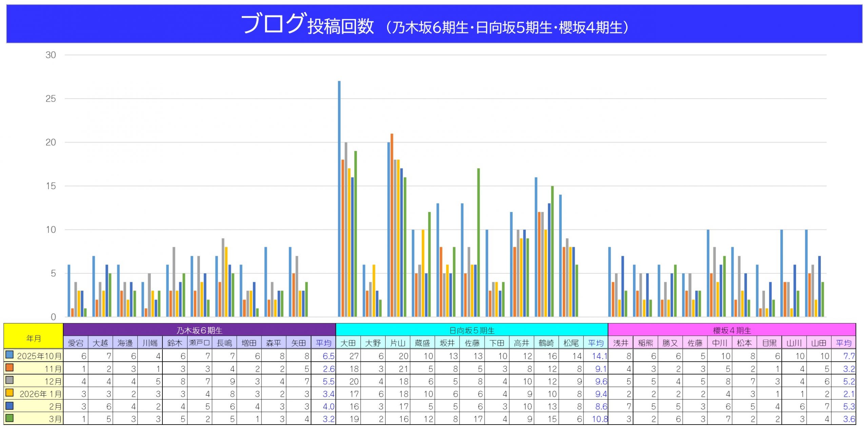Click the dark blue 2月 legend swatch
Image resolution: width=868 pixels, height=431 pixels.
[9, 405]
